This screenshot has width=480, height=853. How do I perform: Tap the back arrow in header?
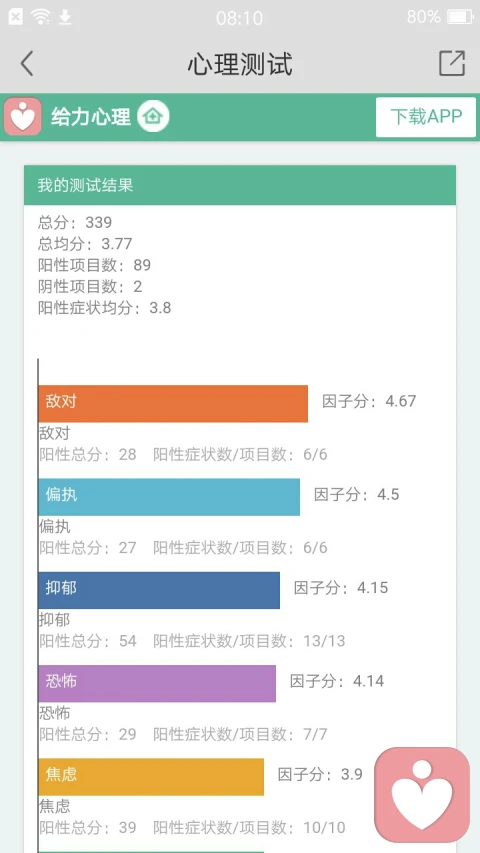click(x=27, y=63)
